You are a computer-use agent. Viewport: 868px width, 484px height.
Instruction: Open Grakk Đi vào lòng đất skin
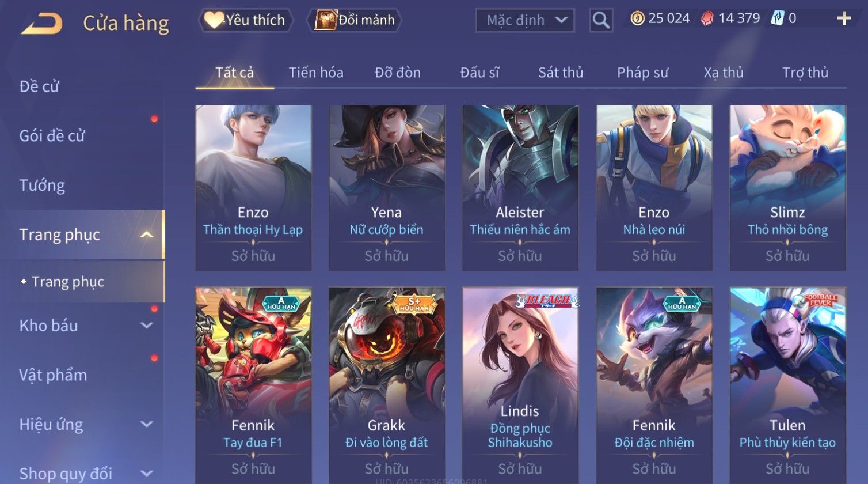point(387,385)
